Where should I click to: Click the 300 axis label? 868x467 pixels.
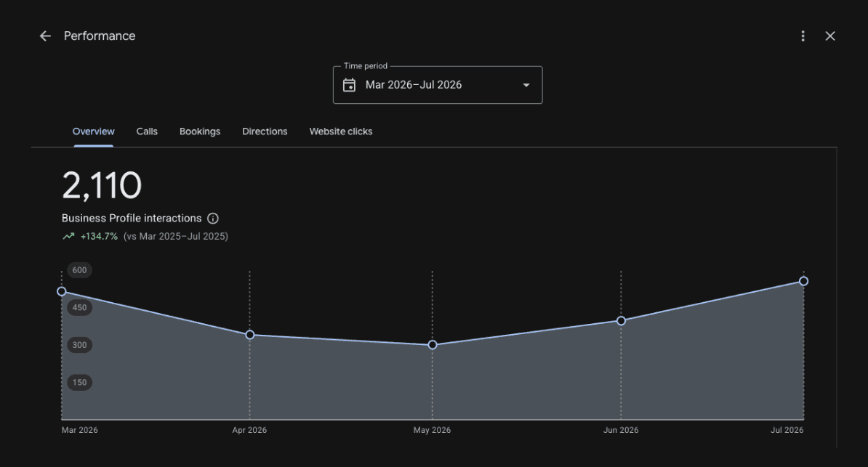pyautogui.click(x=80, y=345)
